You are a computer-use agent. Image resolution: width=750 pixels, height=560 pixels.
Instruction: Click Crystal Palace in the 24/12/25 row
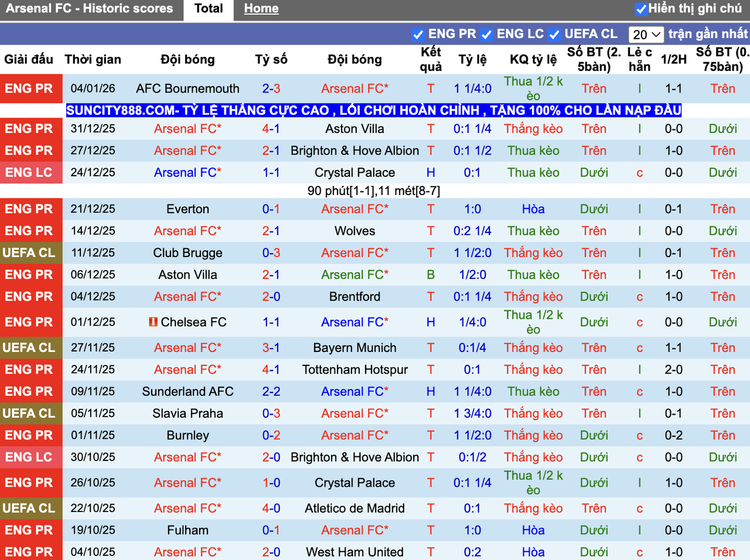click(x=354, y=173)
